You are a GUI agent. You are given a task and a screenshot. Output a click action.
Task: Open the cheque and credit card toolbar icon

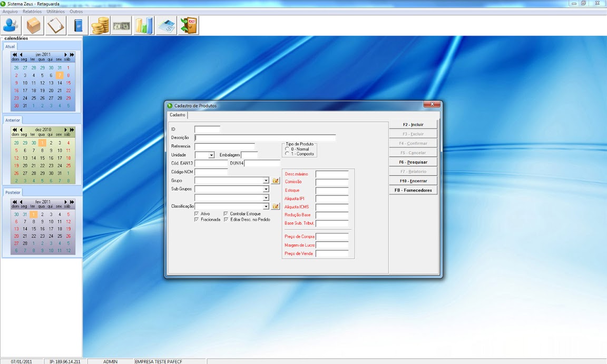click(167, 26)
